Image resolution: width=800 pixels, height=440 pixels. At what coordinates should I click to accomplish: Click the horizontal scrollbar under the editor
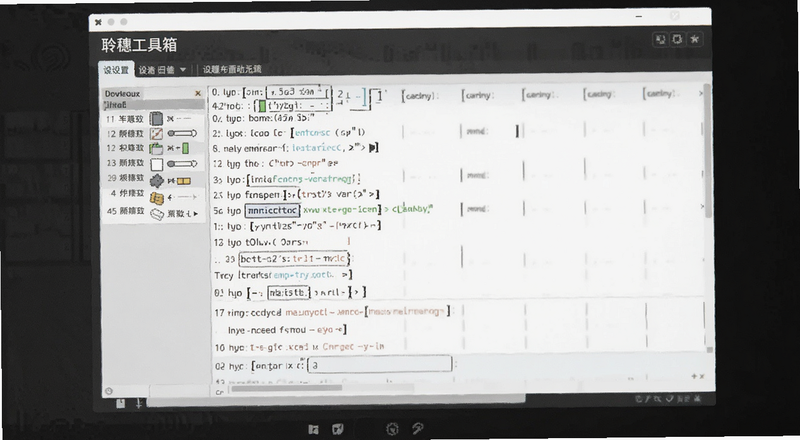tap(287, 388)
